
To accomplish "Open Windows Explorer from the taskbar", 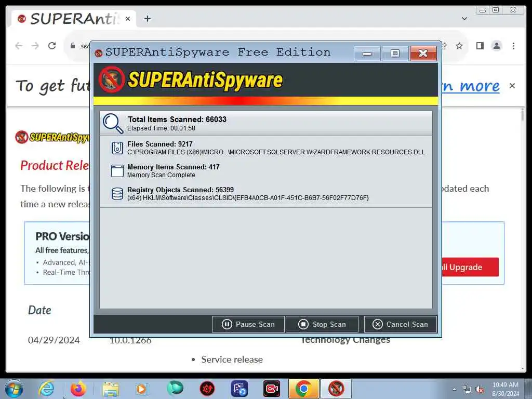I will coord(110,389).
